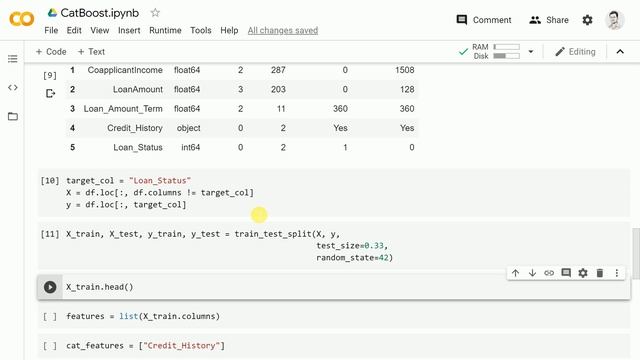Screen dimensions: 640x360
Task: Select the Loan_Amount_Term table cell
Action: (x=123, y=109)
